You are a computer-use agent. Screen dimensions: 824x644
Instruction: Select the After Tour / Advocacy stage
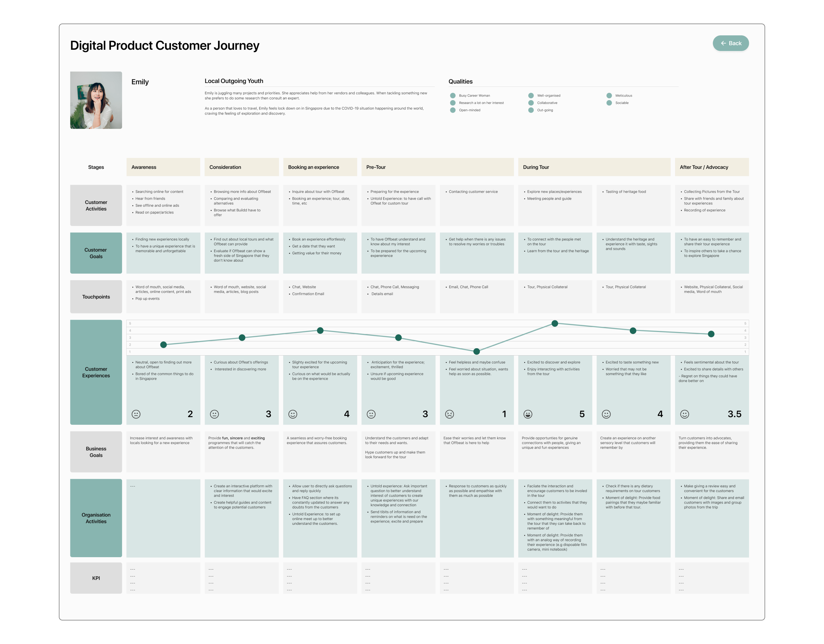(x=712, y=167)
